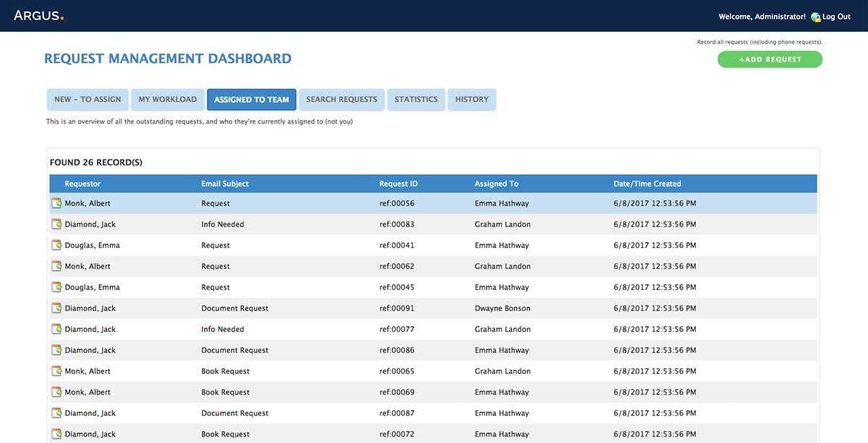868x443 pixels.
Task: Click the request icon beside Monk, Albert ref:00056
Action: [56, 203]
